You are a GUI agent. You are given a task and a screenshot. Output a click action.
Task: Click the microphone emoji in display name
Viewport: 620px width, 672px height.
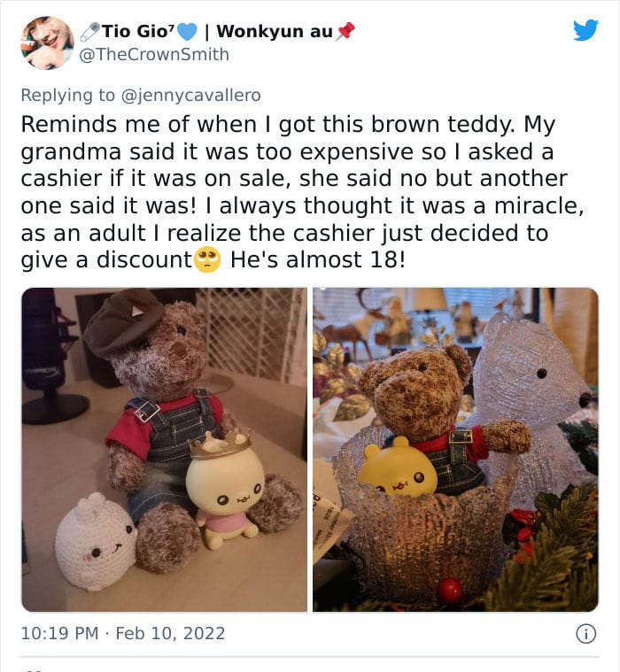click(90, 32)
